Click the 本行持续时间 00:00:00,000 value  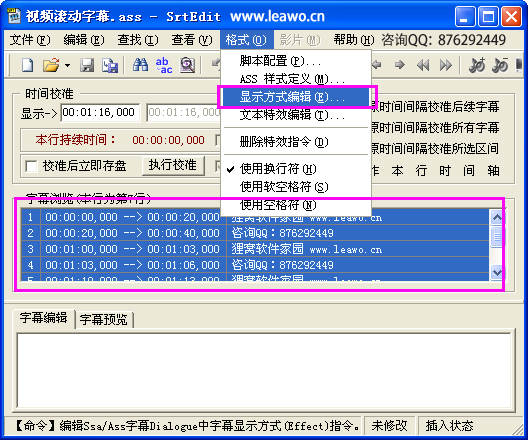point(168,140)
